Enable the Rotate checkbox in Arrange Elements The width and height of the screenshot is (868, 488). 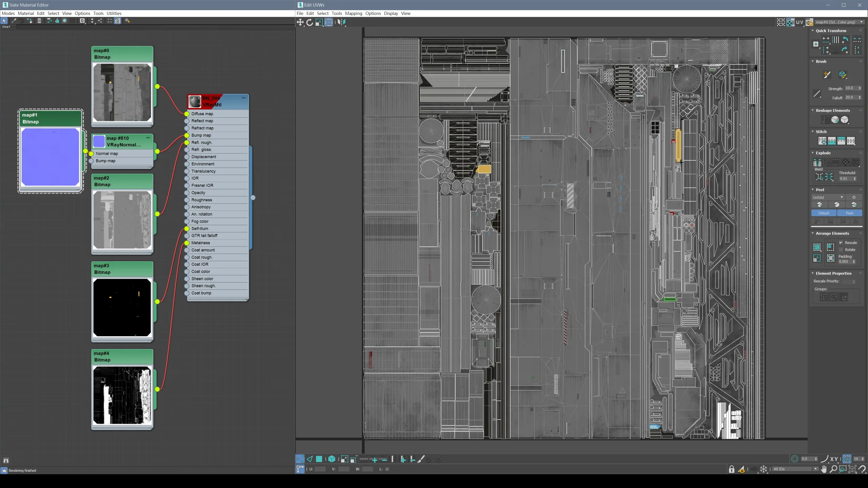tap(841, 250)
